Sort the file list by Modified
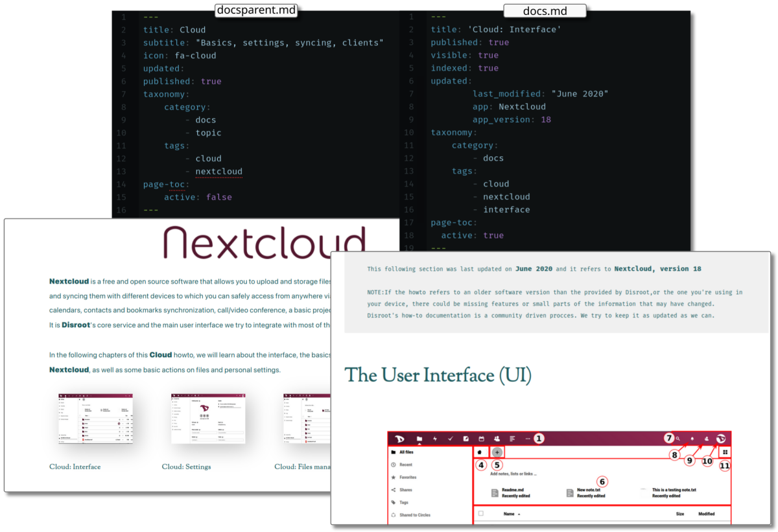Image resolution: width=778 pixels, height=532 pixels. click(706, 514)
